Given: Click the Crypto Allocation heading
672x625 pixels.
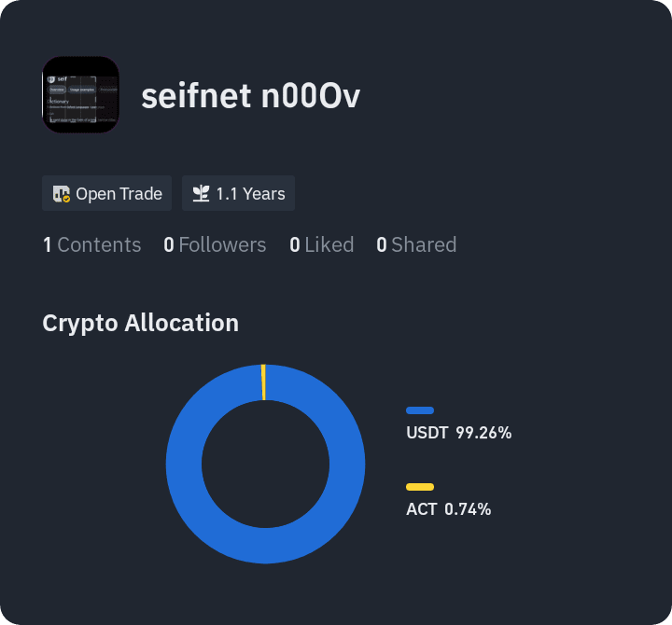Looking at the screenshot, I should [141, 323].
